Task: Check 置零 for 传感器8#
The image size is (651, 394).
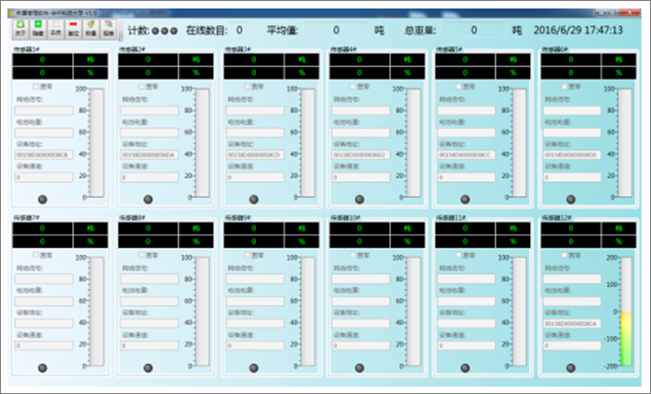Action: 142,255
